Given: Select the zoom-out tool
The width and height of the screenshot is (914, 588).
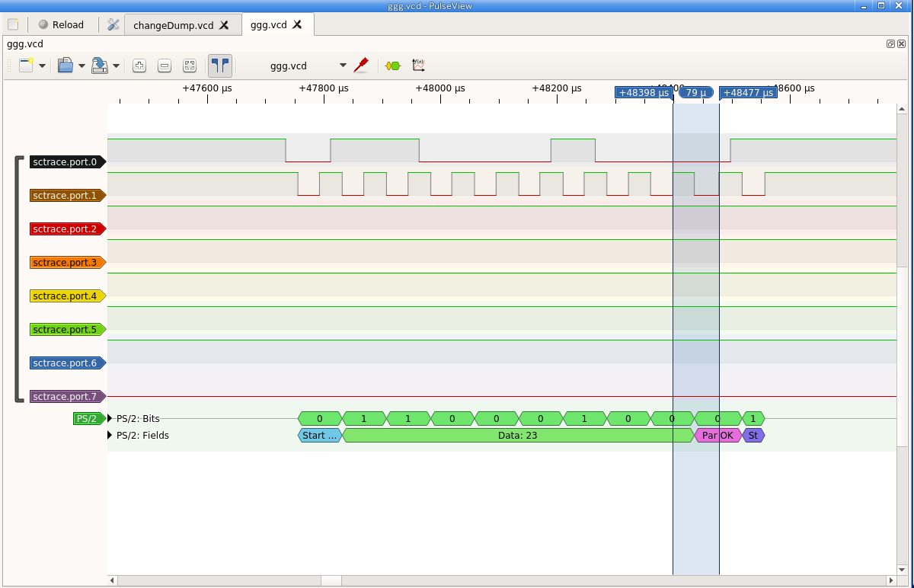Looking at the screenshot, I should (165, 66).
